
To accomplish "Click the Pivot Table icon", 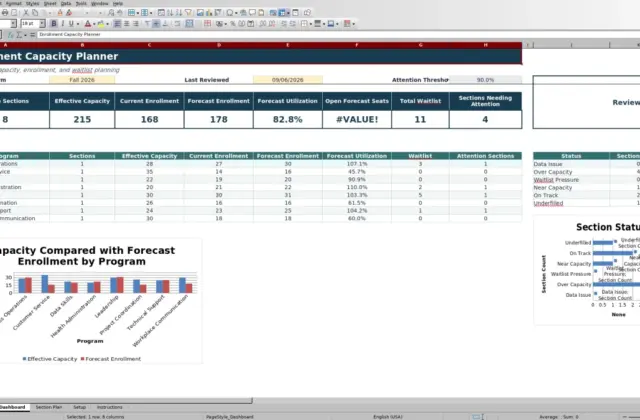I will click(x=218, y=13).
